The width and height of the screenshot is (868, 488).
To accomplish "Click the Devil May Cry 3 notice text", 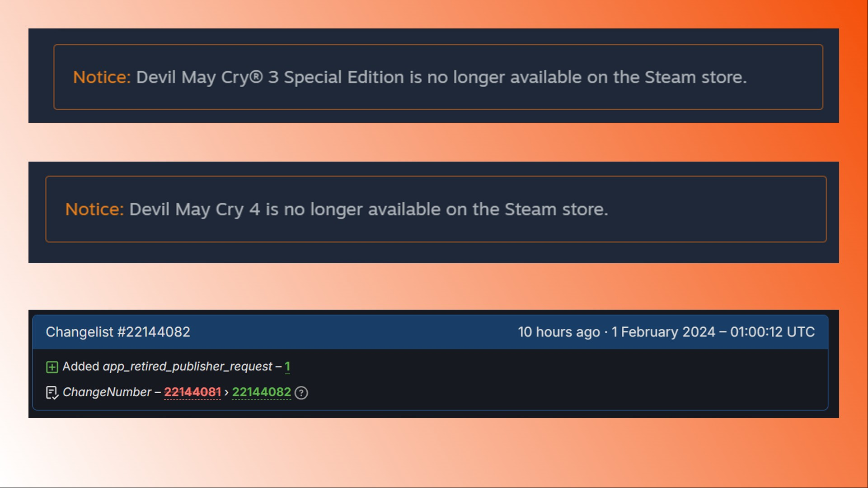I will point(441,77).
